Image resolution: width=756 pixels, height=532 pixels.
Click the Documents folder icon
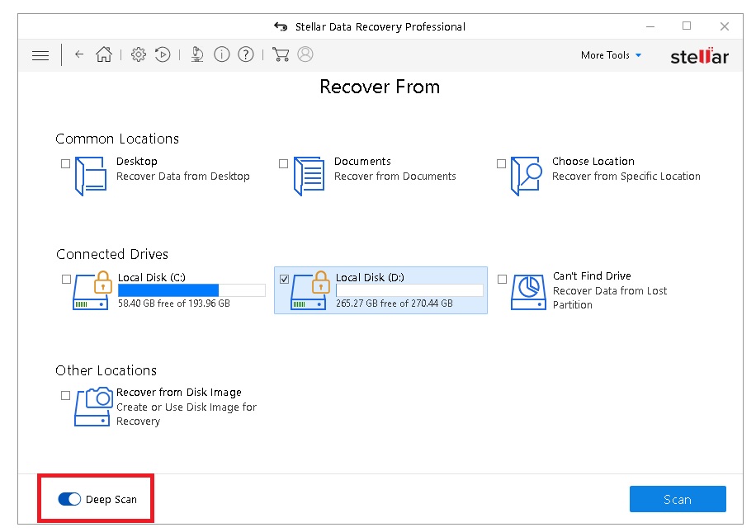309,176
